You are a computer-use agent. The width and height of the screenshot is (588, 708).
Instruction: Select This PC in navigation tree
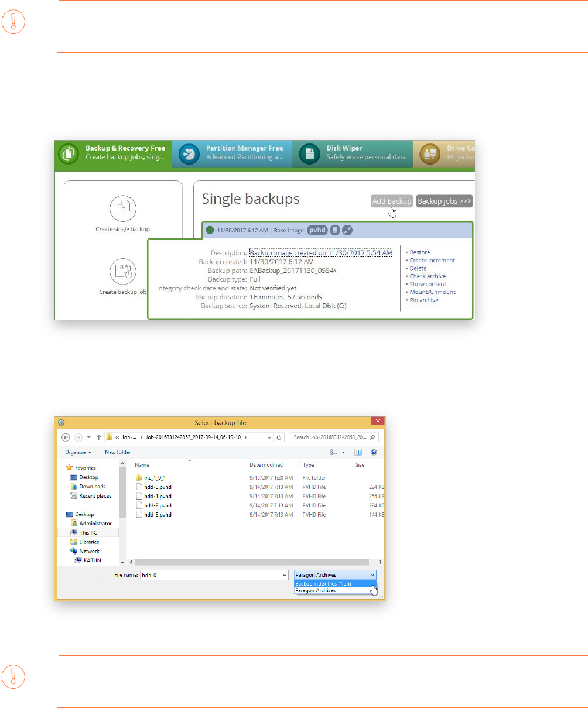point(84,533)
